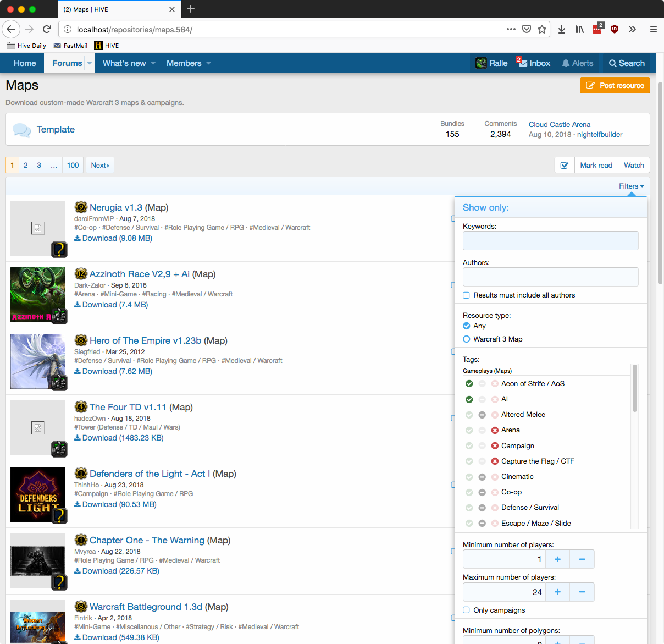Click the rating badge beside The Four TD
664x644 pixels.
pos(81,407)
